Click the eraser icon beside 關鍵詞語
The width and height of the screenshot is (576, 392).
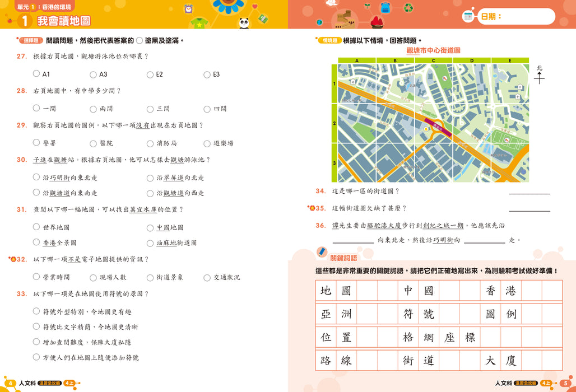tap(322, 252)
